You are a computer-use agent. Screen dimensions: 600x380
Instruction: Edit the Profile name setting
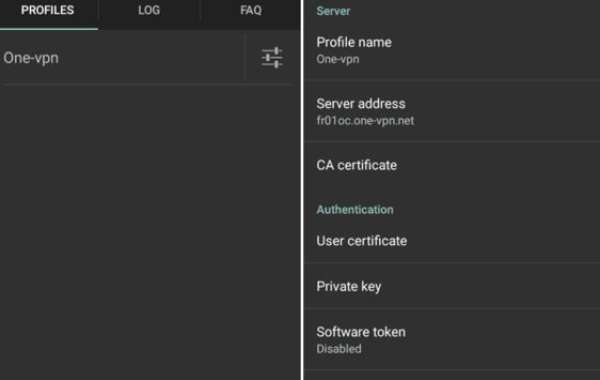pyautogui.click(x=452, y=50)
